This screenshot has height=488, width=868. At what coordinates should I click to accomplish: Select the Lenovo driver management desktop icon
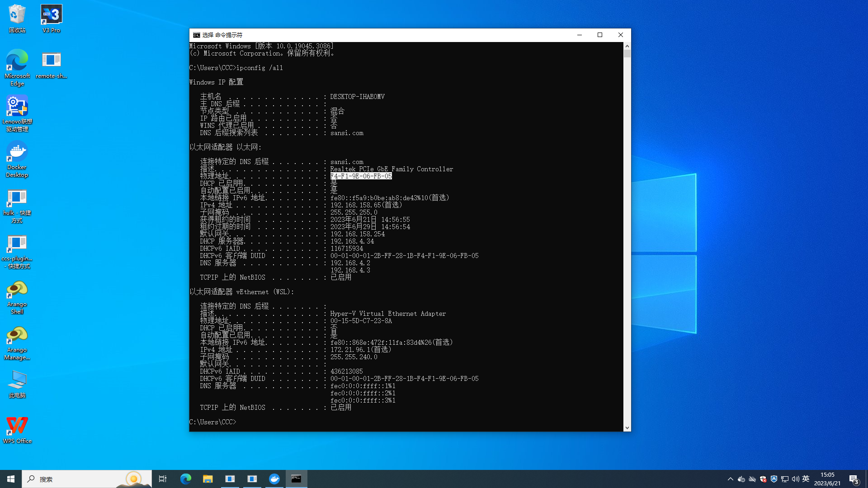click(17, 114)
